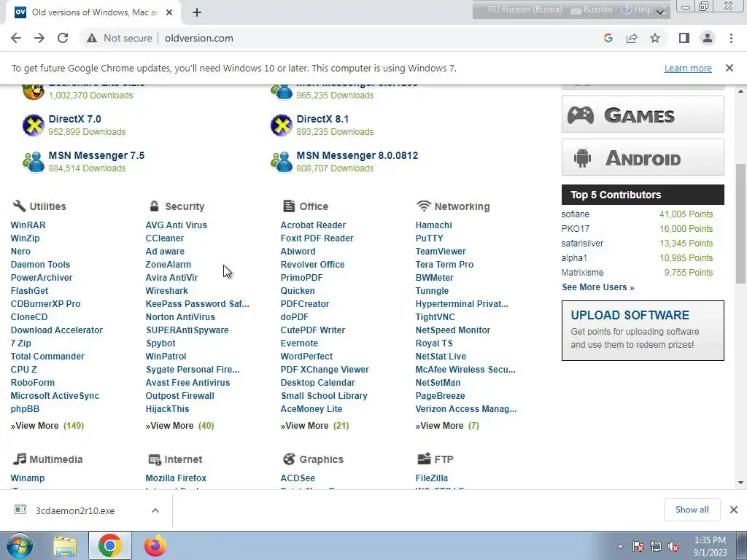Open the Chrome three-dot menu
Image resolution: width=747 pixels, height=560 pixels.
point(731,38)
